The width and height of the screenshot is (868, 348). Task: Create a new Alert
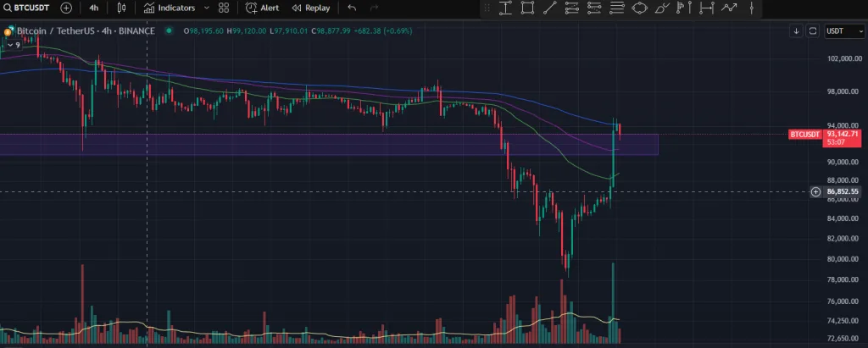tap(262, 8)
